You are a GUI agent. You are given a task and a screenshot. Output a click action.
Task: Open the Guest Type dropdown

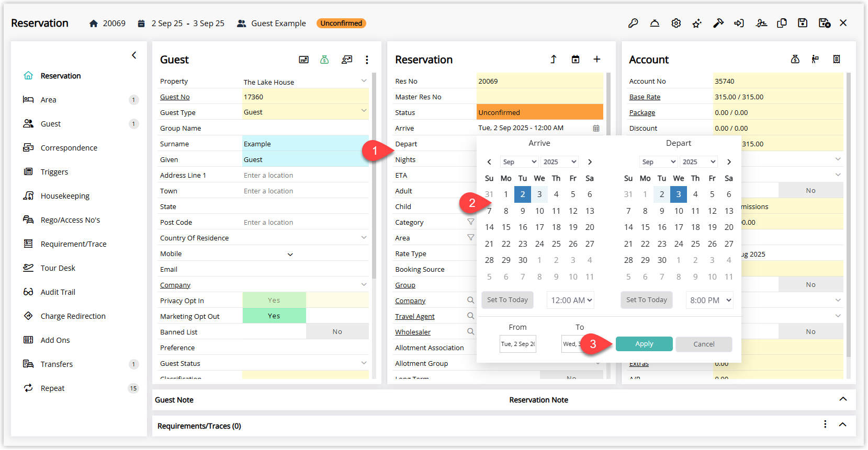(x=364, y=110)
